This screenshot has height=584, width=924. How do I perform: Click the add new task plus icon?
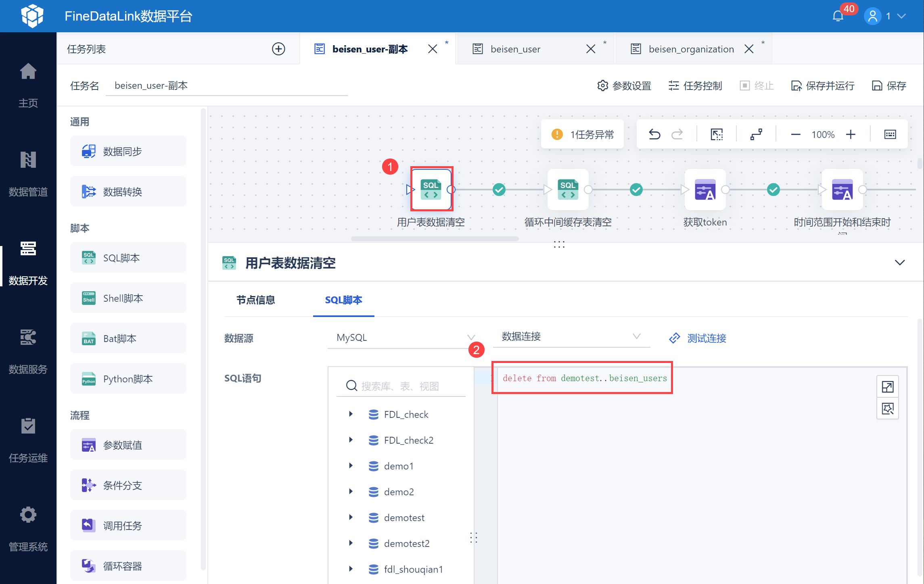(278, 49)
